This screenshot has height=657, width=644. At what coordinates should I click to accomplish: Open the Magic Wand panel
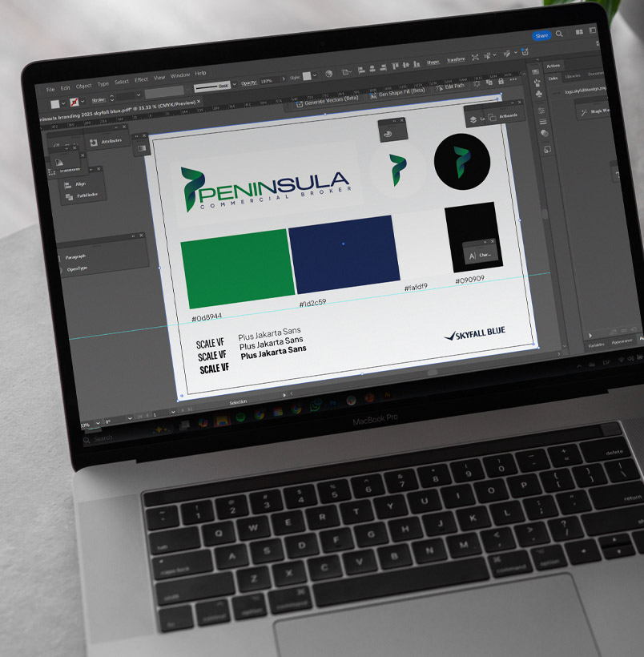[594, 112]
